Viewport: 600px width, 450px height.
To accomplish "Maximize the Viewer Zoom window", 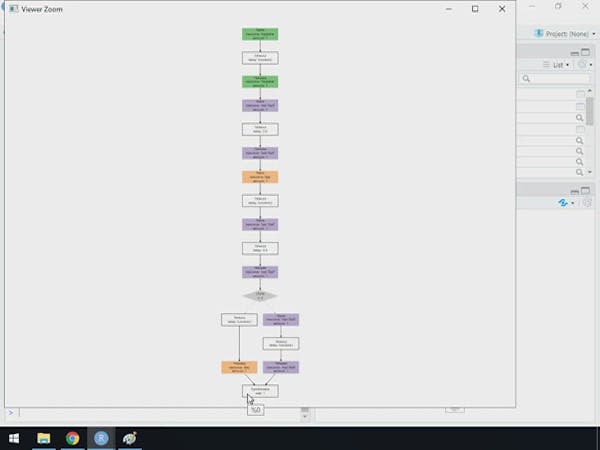I will pos(475,9).
